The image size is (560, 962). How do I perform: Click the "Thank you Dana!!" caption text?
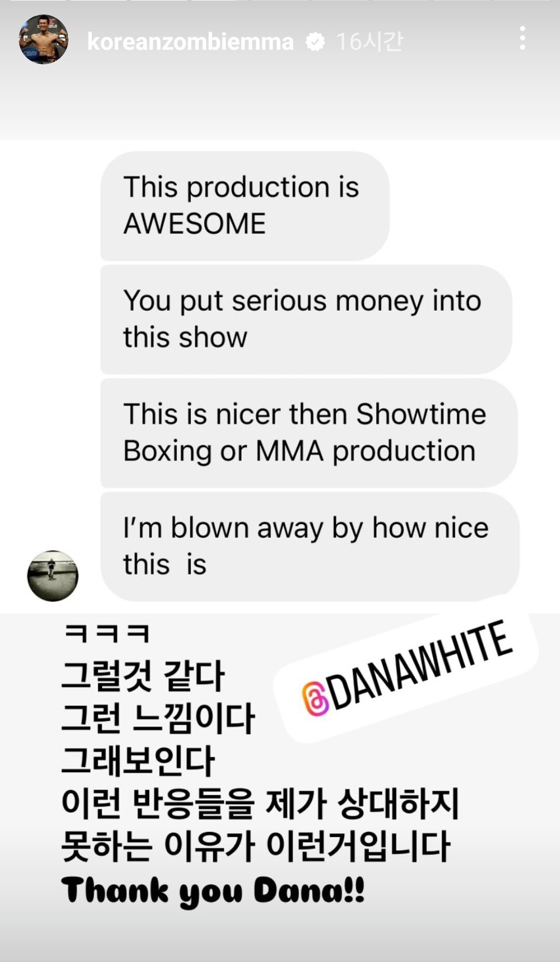[213, 891]
